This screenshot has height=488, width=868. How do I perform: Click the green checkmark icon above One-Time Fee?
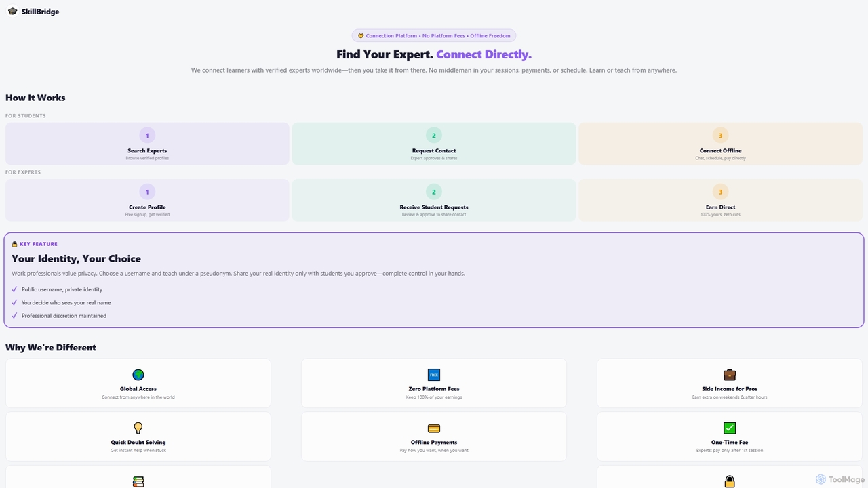pyautogui.click(x=730, y=428)
